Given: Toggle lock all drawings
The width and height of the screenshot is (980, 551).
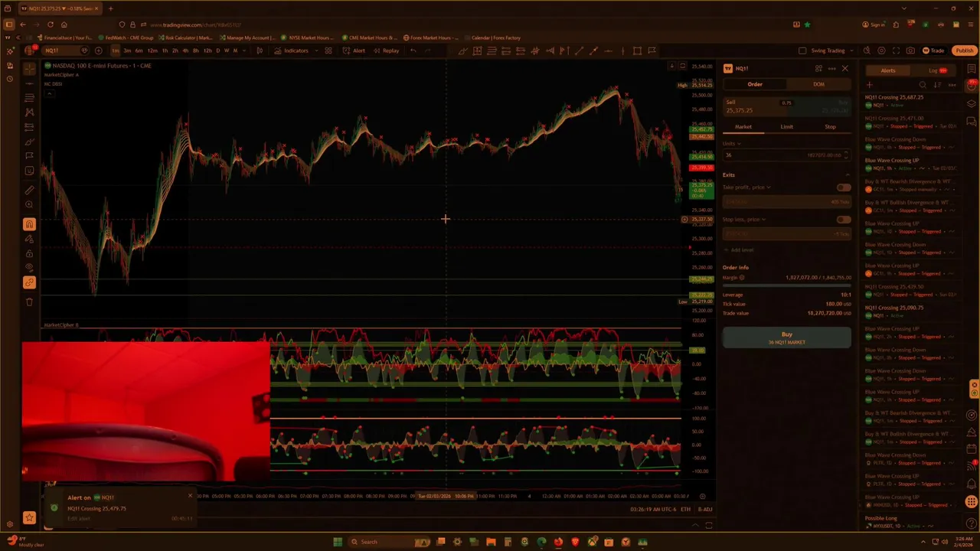Looking at the screenshot, I should click(29, 253).
